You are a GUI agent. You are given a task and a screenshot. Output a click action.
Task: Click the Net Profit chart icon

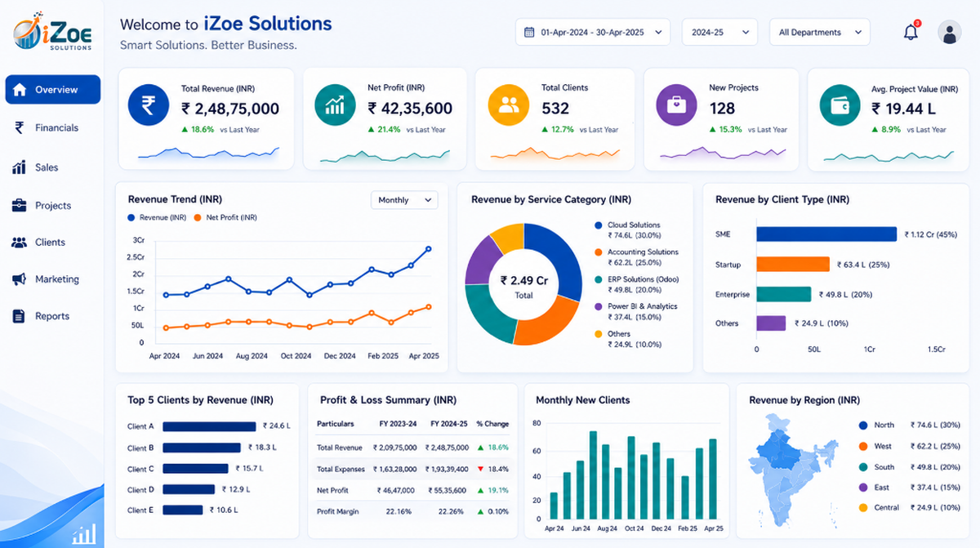[x=335, y=105]
